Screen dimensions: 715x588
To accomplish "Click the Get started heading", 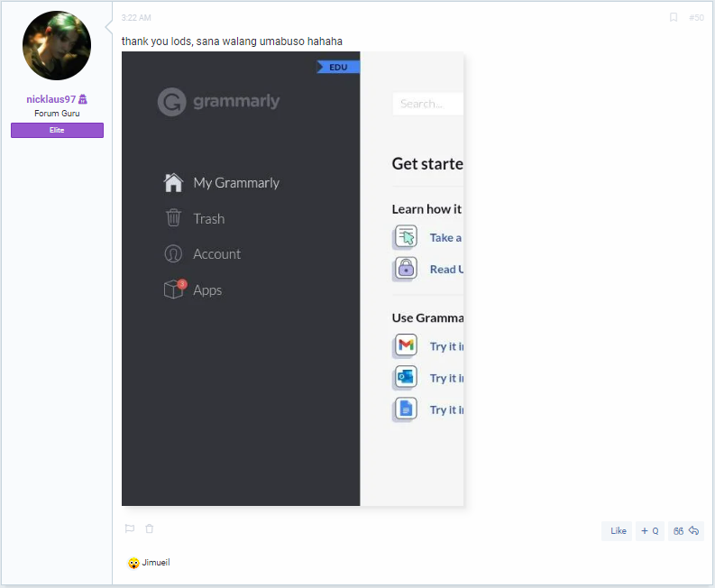I will point(427,164).
